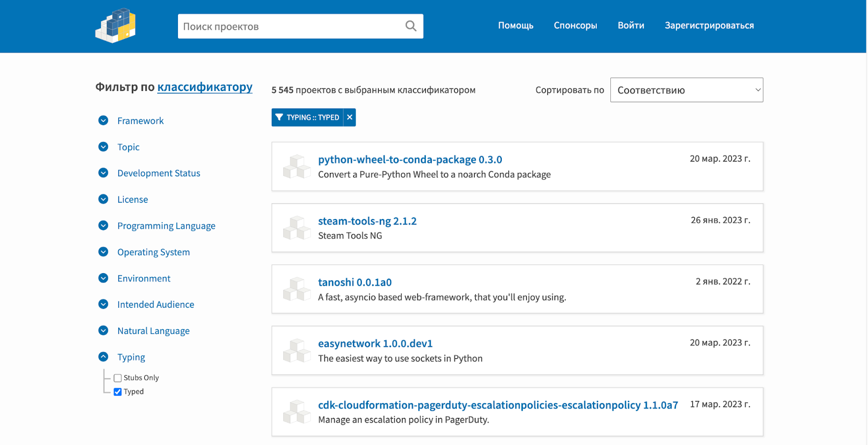Expand the Operating System chevron
The width and height of the screenshot is (868, 445).
point(103,251)
